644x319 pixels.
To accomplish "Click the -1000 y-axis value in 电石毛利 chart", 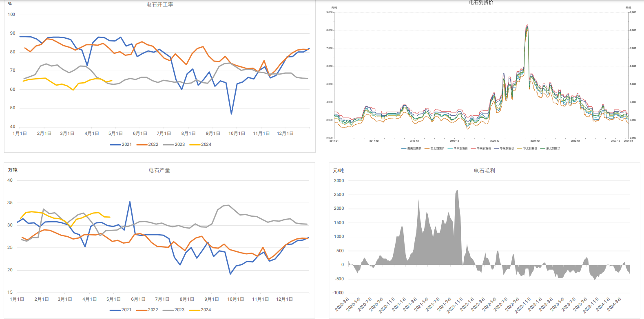I will click(338, 293).
